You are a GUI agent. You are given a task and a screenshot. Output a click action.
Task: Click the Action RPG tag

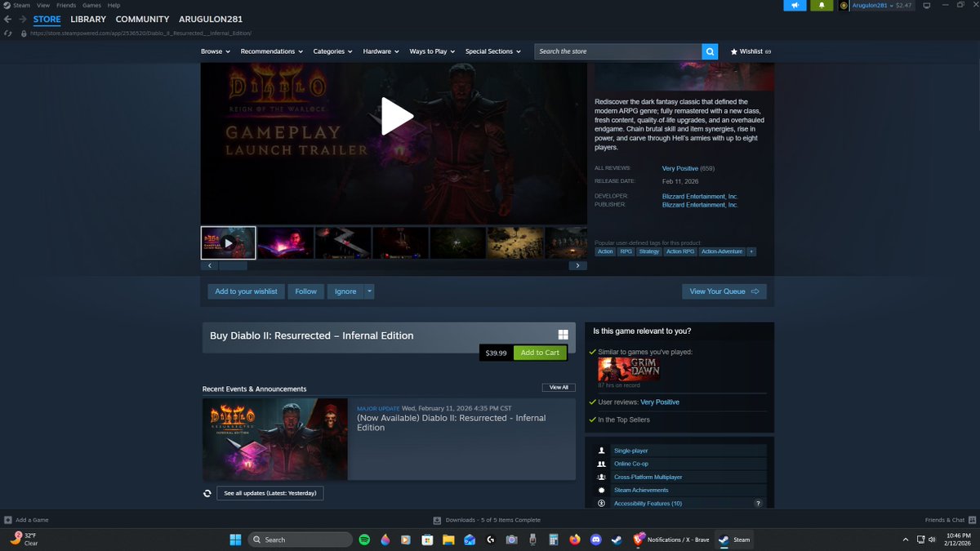(680, 251)
